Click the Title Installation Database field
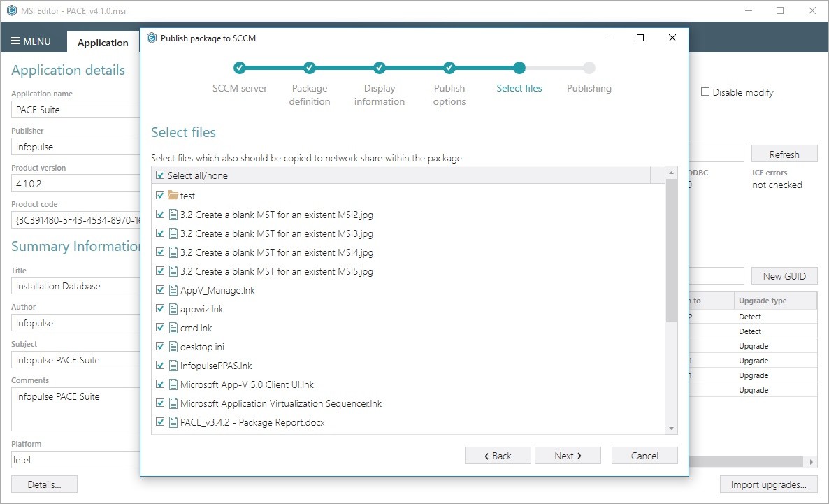 tap(75, 286)
